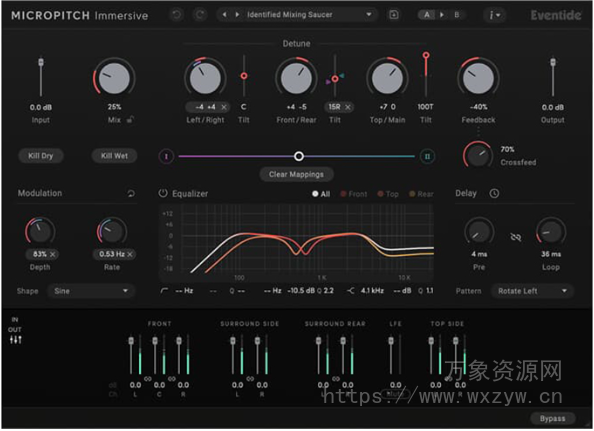Open the info menu dropdown
Viewport: 594px width, 431px height.
[495, 15]
